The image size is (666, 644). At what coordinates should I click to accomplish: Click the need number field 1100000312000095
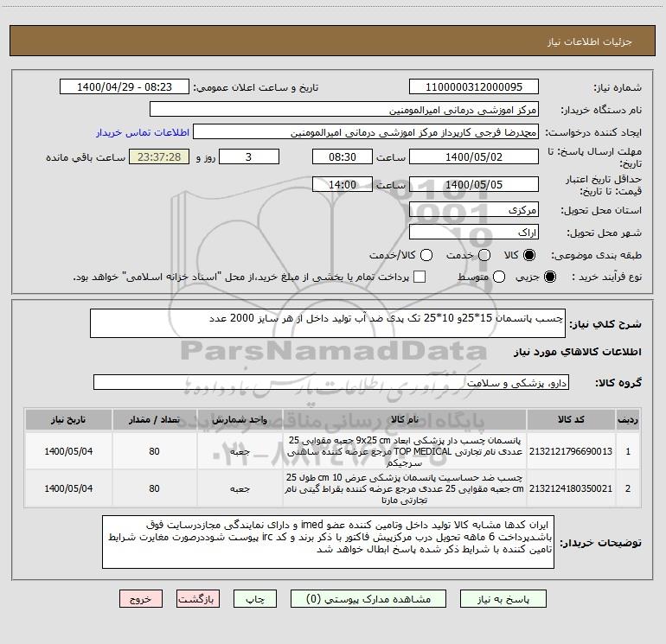(474, 87)
